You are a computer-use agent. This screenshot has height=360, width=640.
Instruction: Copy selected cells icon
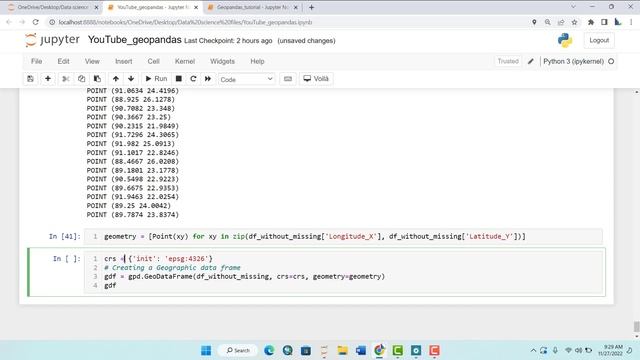[81, 79]
